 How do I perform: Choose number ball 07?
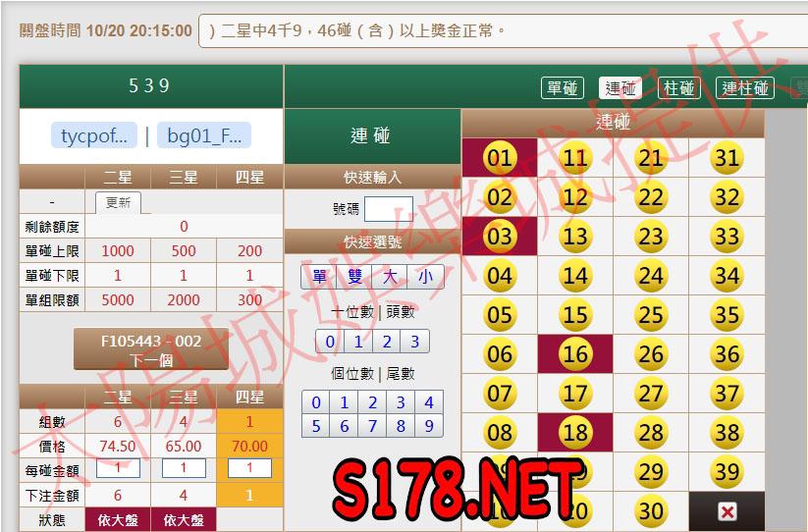click(500, 393)
